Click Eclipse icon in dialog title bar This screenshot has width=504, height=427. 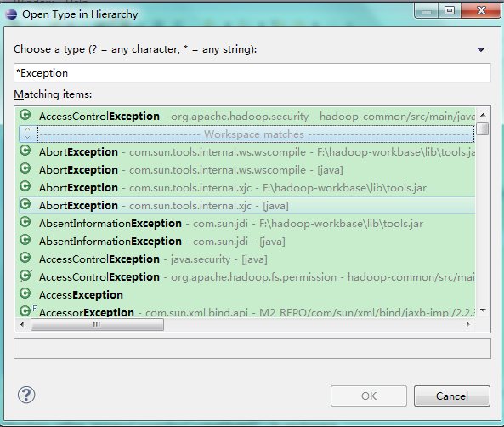click(11, 14)
